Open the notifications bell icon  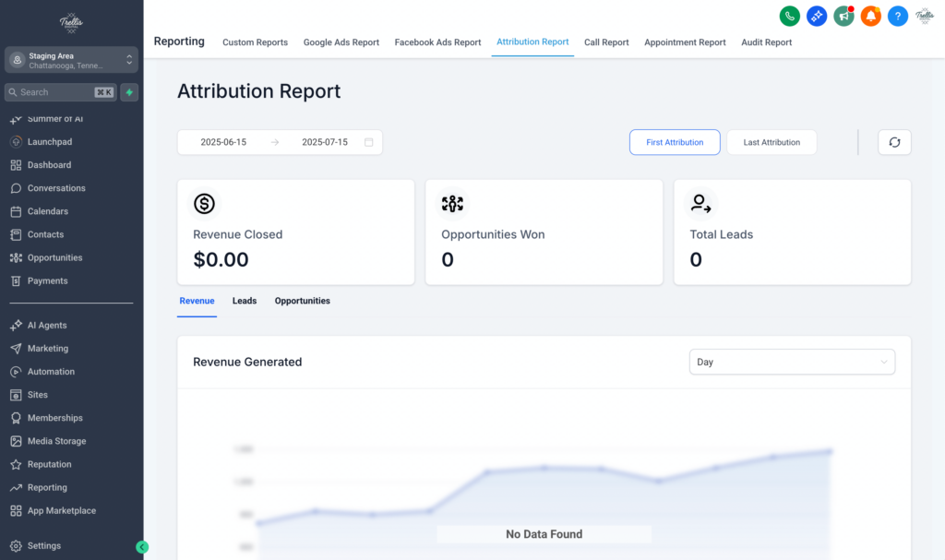pyautogui.click(x=870, y=16)
